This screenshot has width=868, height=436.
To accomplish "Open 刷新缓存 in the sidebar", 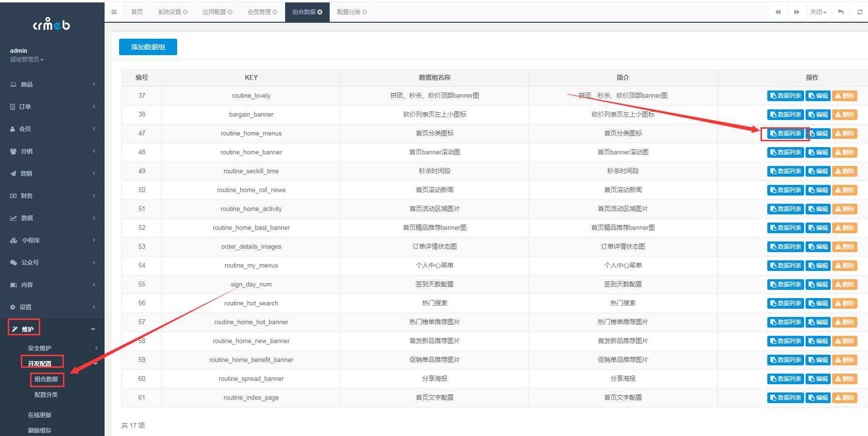I will [40, 430].
